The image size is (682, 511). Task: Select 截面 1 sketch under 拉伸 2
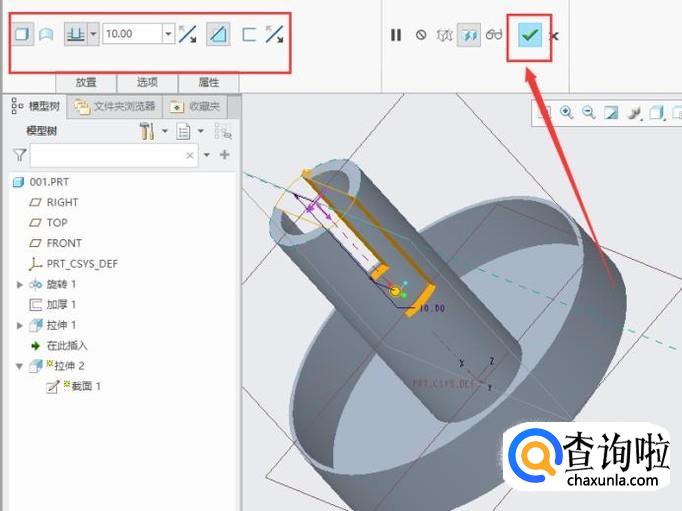click(x=86, y=386)
